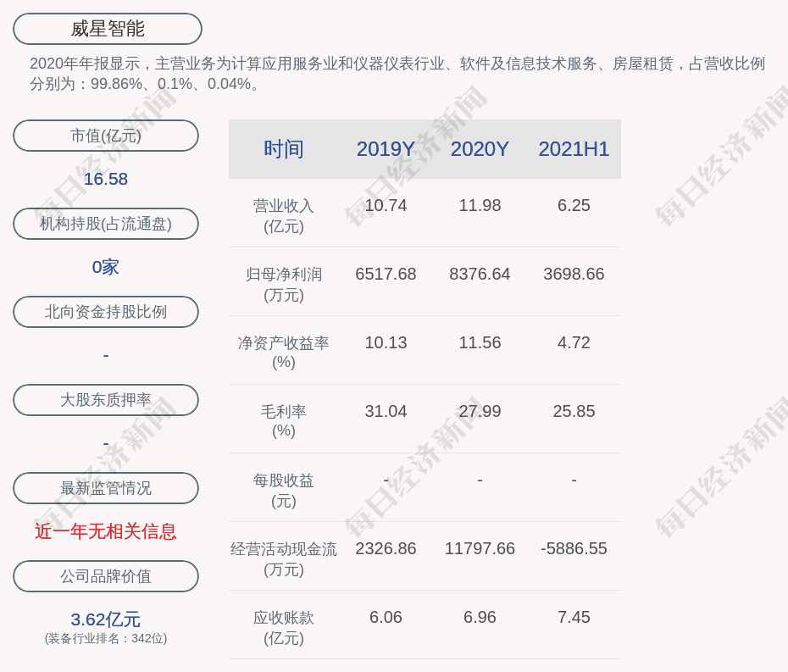The width and height of the screenshot is (788, 672).
Task: Click ROE value 10.13
Action: [x=386, y=343]
